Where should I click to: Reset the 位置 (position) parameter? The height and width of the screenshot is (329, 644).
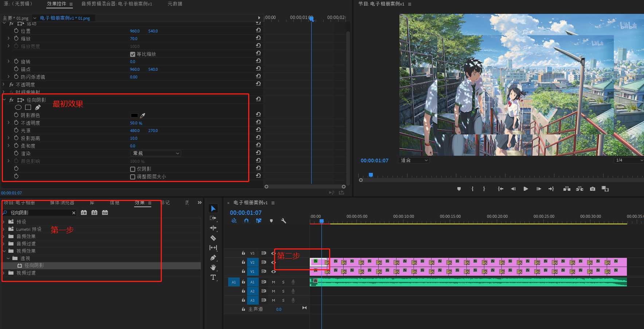pos(258,30)
